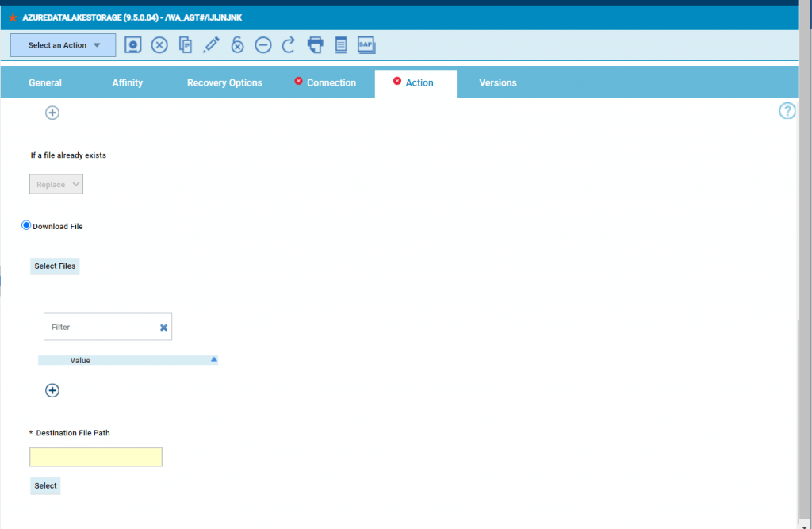This screenshot has width=812, height=529.
Task: Click inside the Destination File Path field
Action: [95, 457]
